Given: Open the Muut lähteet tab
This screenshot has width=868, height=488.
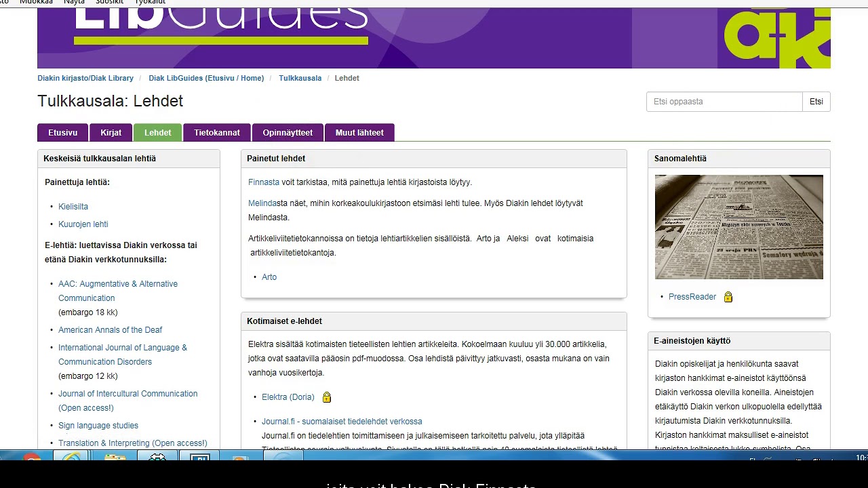Looking at the screenshot, I should tap(359, 133).
